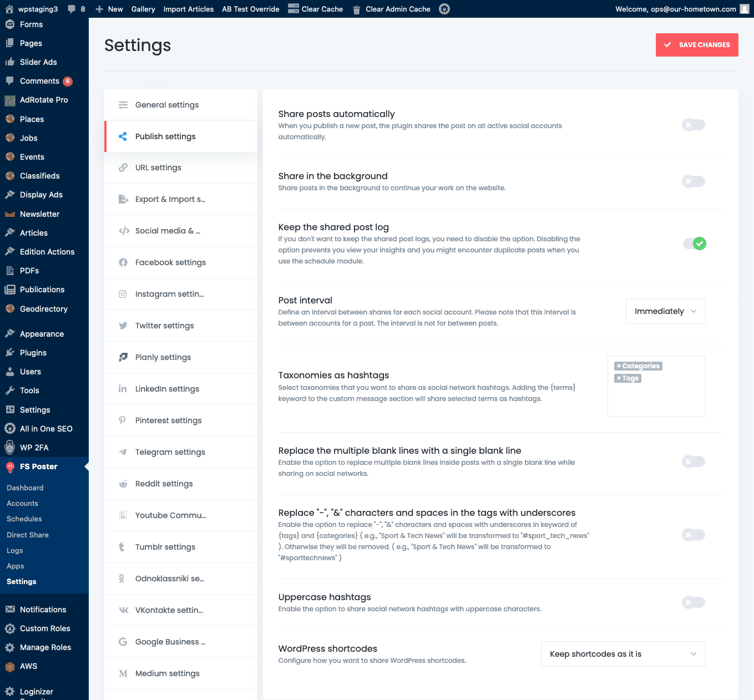Switch to the General settings tab
Viewport: 754px width, 700px height.
pyautogui.click(x=167, y=105)
